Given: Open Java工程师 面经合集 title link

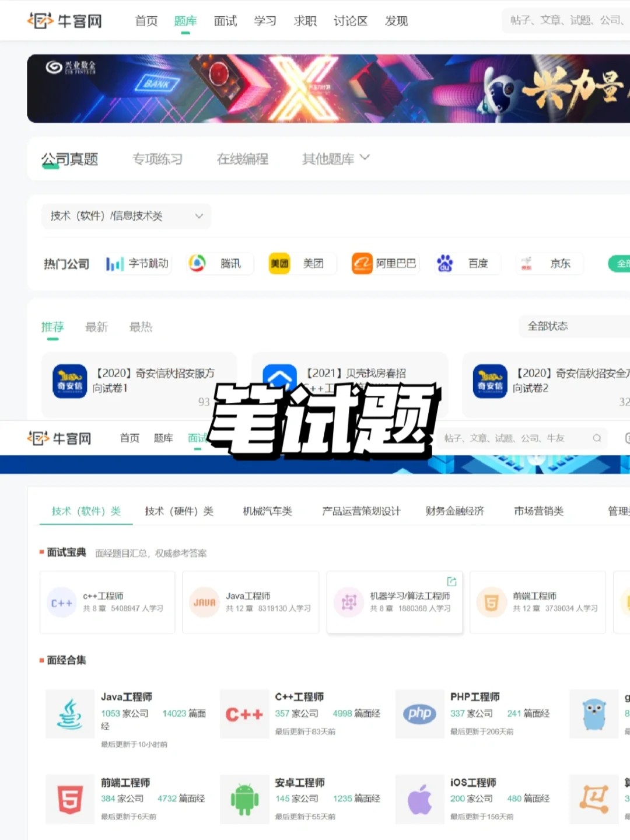Looking at the screenshot, I should pos(127,697).
